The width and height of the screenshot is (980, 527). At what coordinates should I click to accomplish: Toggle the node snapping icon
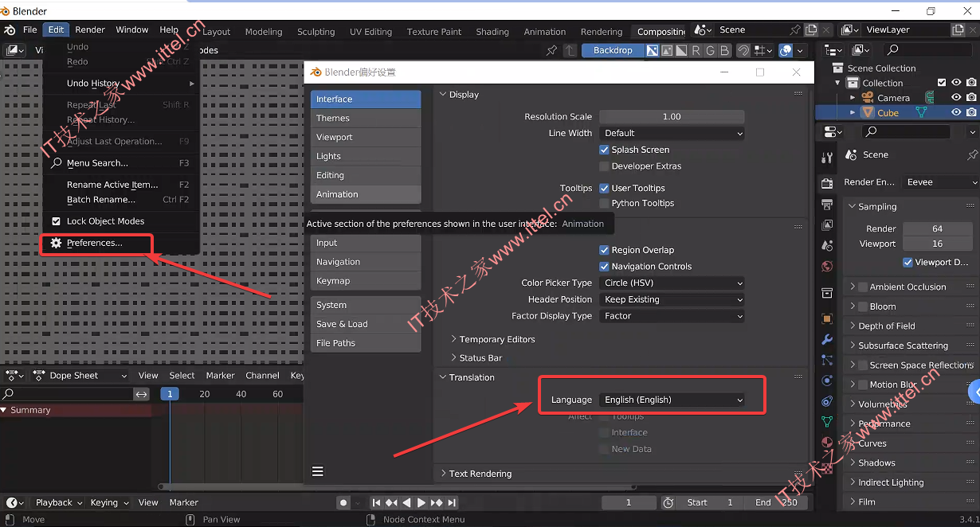[743, 50]
